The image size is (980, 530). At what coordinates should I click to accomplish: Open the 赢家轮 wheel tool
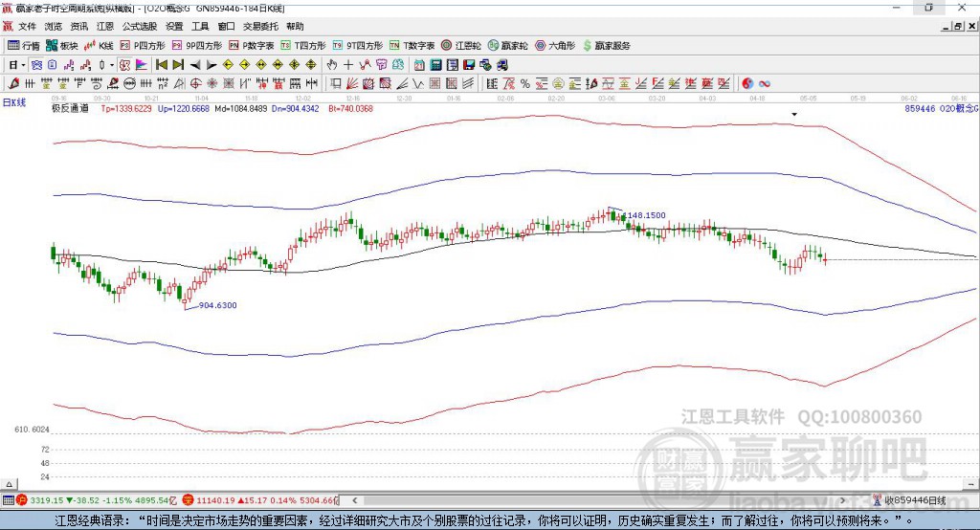click(507, 46)
